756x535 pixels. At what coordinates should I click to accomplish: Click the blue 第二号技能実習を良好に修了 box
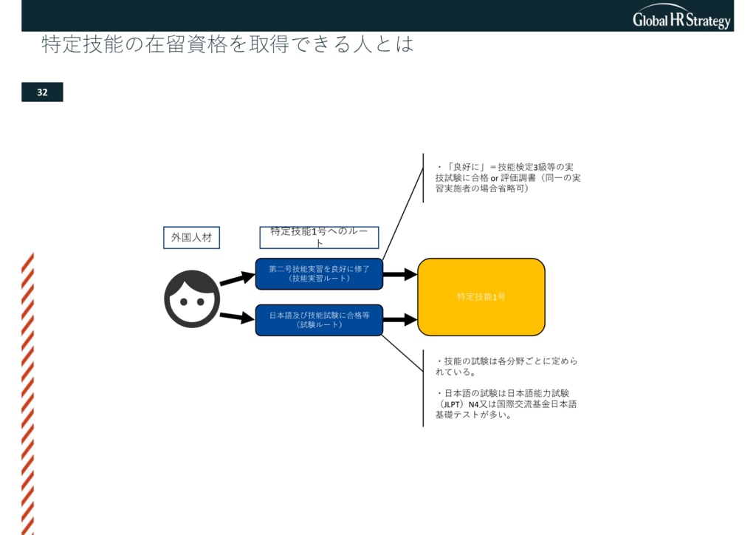pyautogui.click(x=319, y=274)
